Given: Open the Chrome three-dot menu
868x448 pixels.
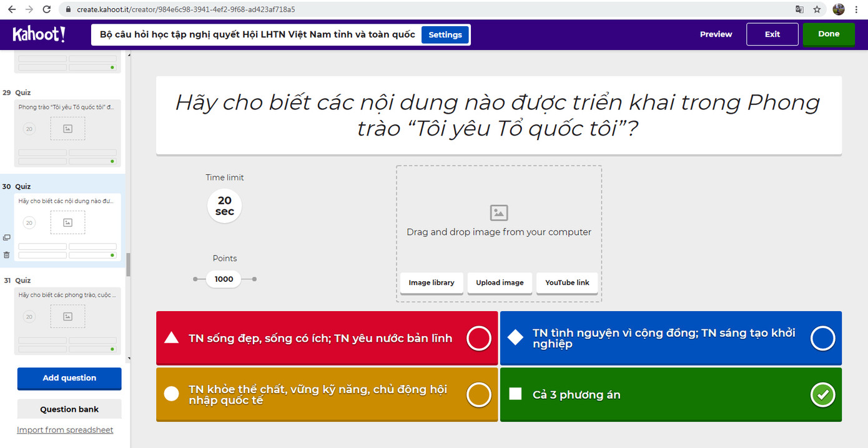Looking at the screenshot, I should tap(856, 9).
